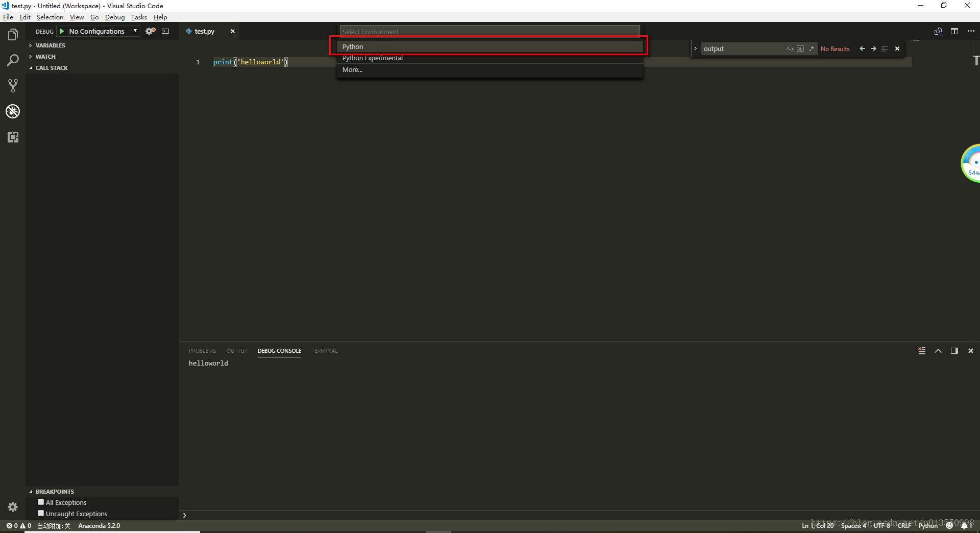Toggle Find in Selection button
980x533 pixels.
point(885,49)
